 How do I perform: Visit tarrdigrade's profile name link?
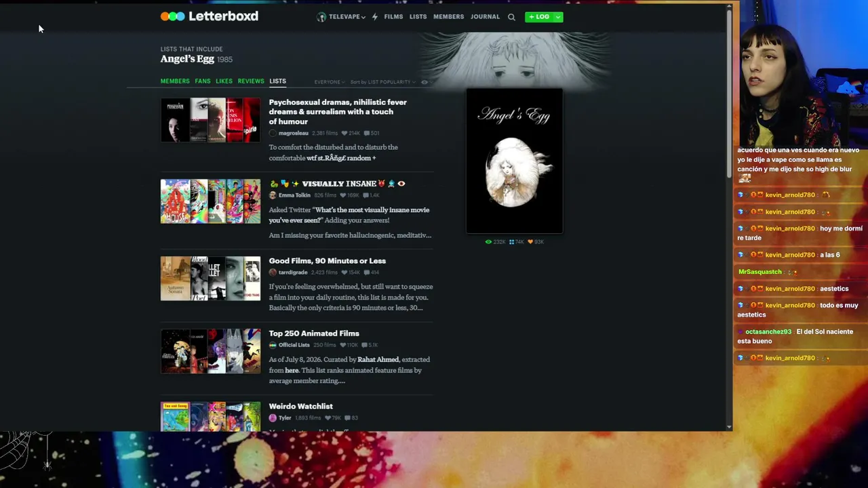click(293, 272)
